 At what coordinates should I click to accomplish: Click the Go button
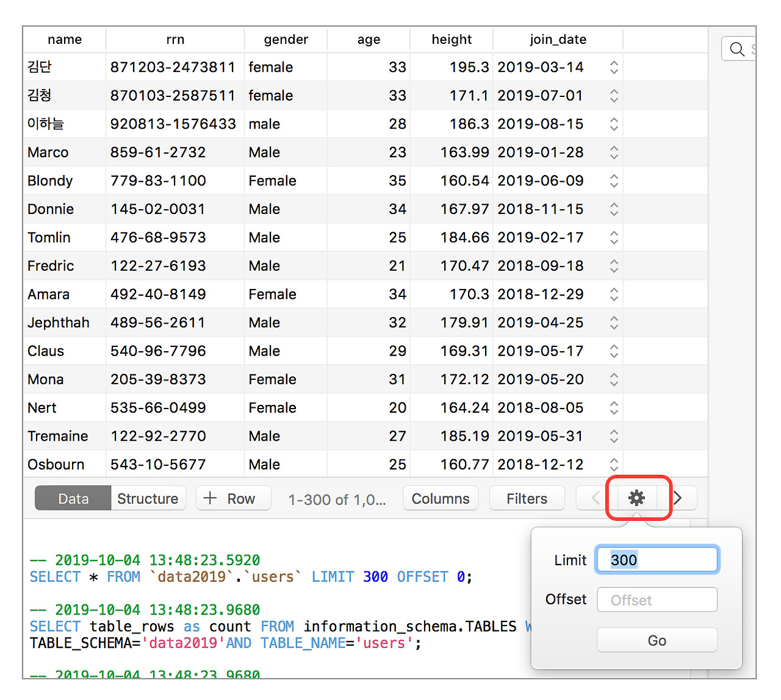pos(657,640)
